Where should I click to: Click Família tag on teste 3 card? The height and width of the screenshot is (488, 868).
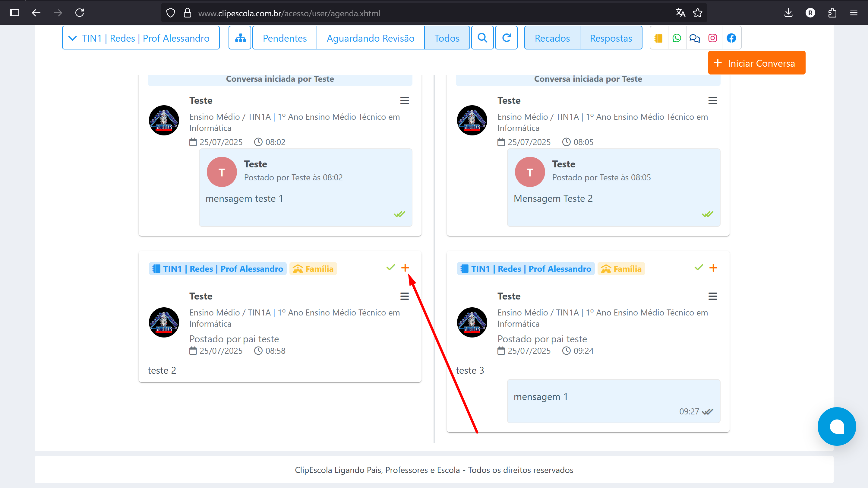pyautogui.click(x=621, y=269)
